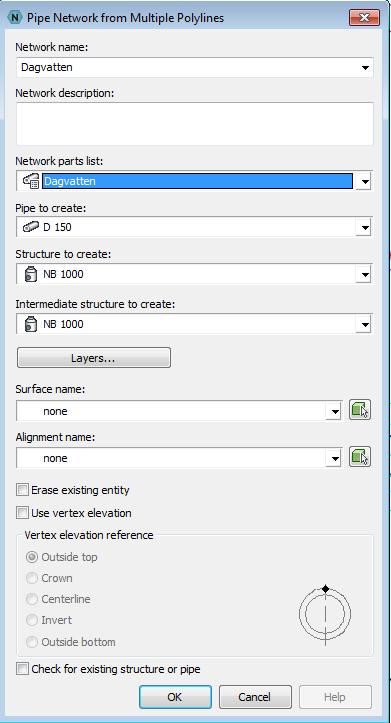Click the surface pick-from-drawing icon
The height and width of the screenshot is (723, 391).
tap(360, 409)
